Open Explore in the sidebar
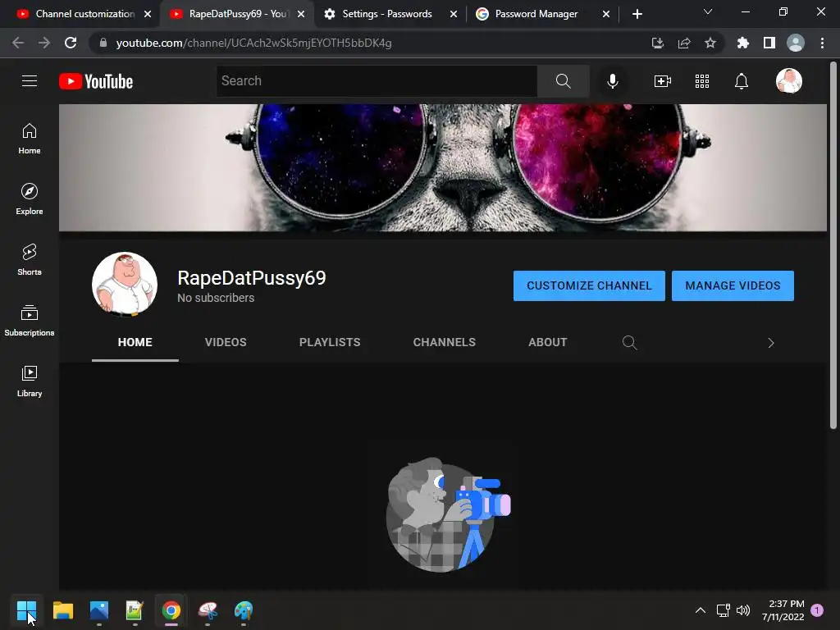This screenshot has height=630, width=840. 30,199
